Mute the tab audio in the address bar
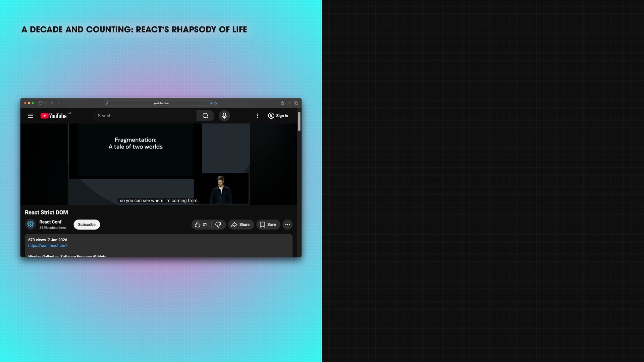The image size is (644, 362). pos(211,103)
